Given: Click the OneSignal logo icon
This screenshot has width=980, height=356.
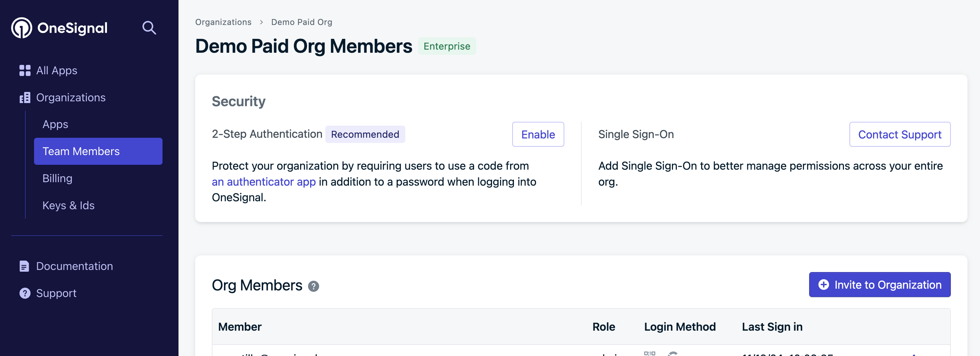Looking at the screenshot, I should [22, 28].
